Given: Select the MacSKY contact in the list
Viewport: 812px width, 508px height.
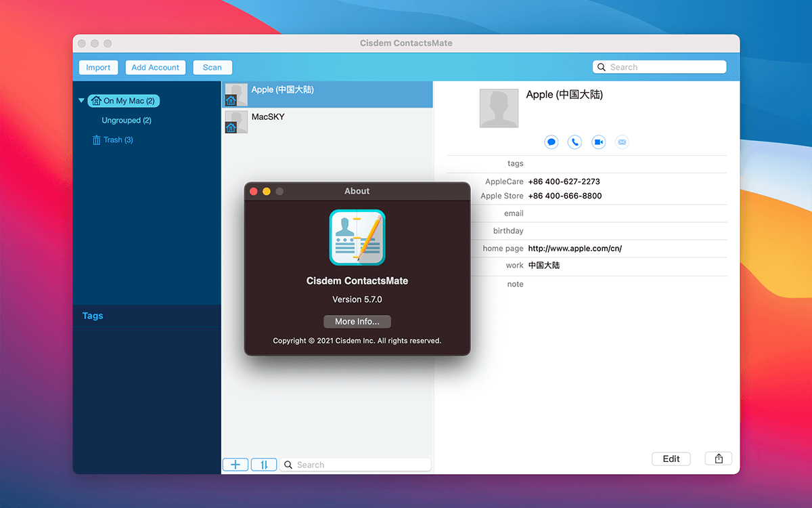Looking at the screenshot, I should (327, 122).
